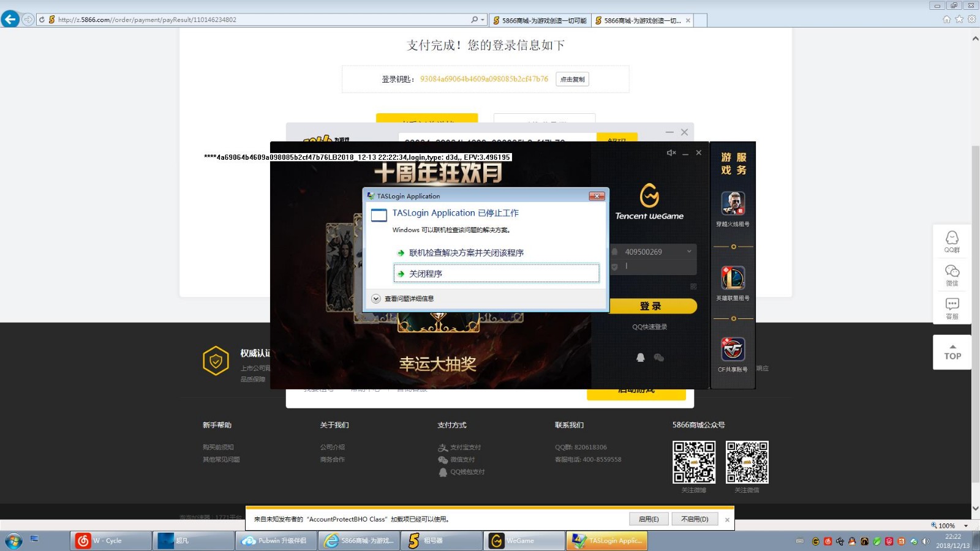Open the address bar search dropdown arrow
Viewport: 980px width, 551px height.
483,20
